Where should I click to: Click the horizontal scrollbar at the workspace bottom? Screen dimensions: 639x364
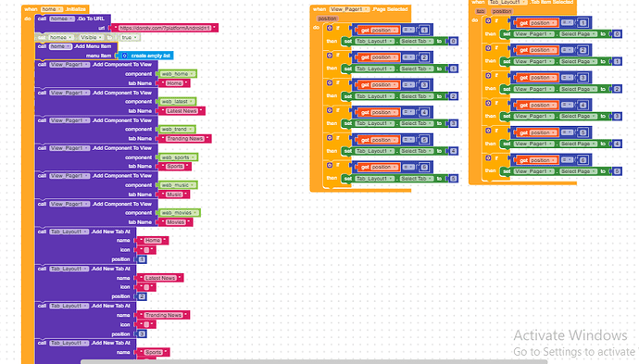click(x=314, y=361)
